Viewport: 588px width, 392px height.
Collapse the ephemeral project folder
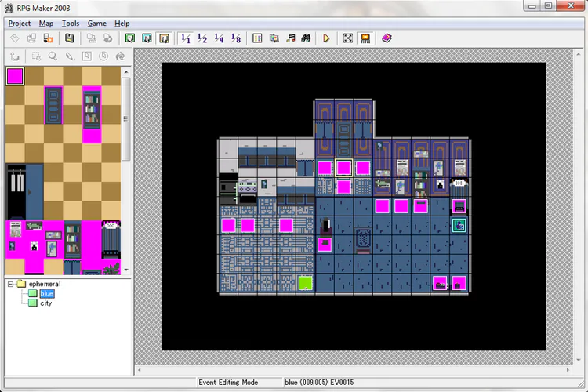[10, 284]
